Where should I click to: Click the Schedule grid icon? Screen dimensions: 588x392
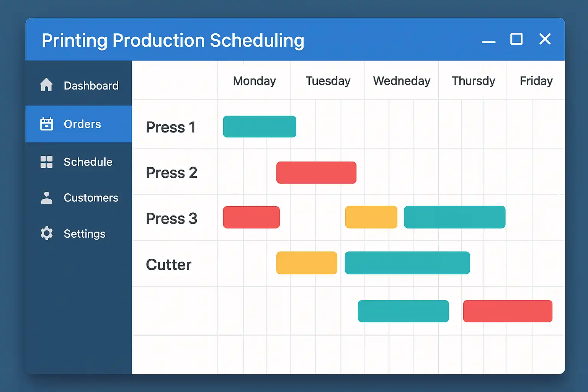(x=46, y=162)
